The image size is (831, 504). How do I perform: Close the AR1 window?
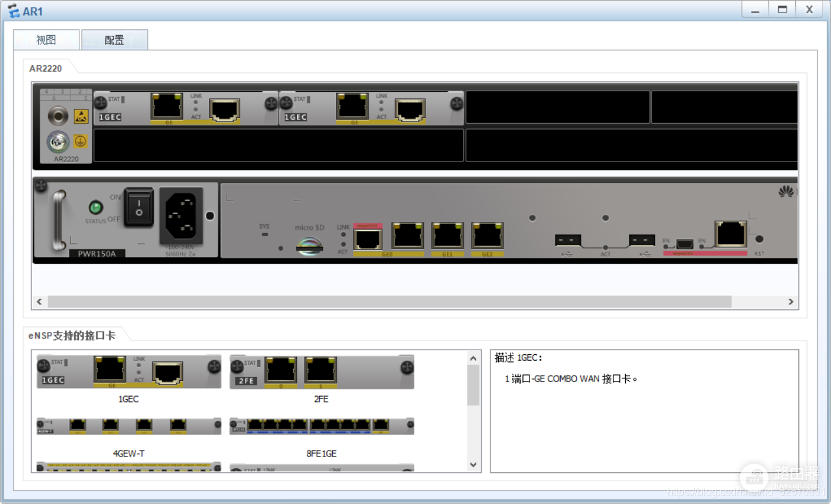[810, 9]
